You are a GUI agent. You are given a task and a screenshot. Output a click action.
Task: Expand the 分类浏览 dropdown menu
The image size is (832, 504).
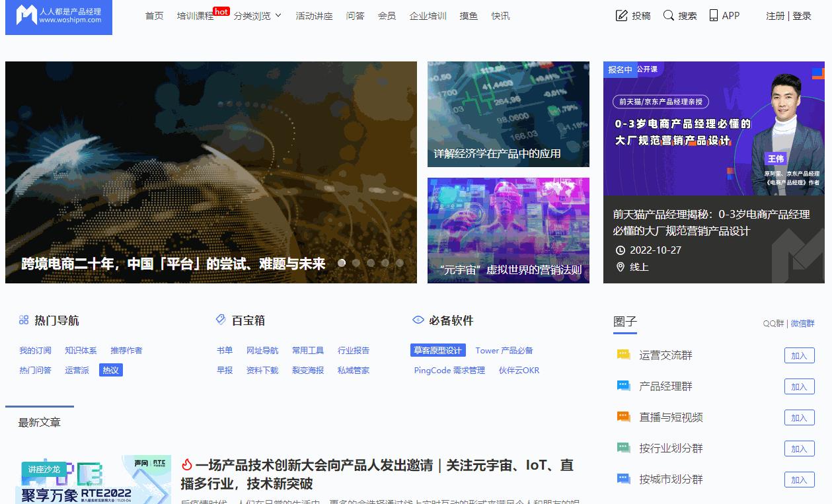click(x=258, y=16)
